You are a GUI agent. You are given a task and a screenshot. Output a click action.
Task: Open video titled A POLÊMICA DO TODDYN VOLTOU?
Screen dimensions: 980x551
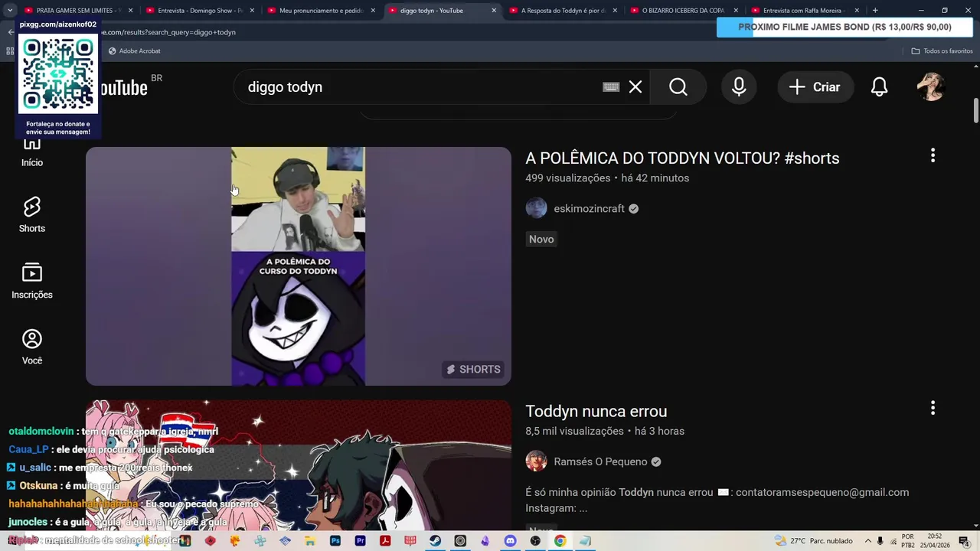pos(682,158)
